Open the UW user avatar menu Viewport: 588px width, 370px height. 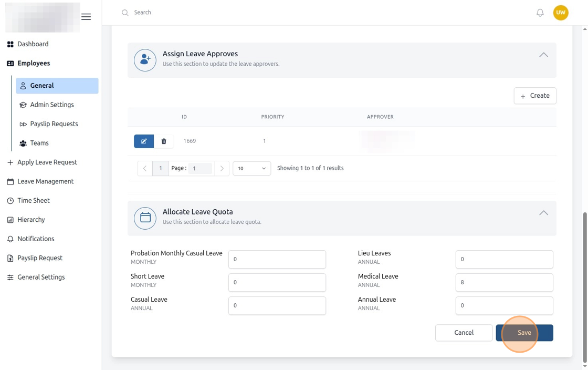[x=561, y=13]
